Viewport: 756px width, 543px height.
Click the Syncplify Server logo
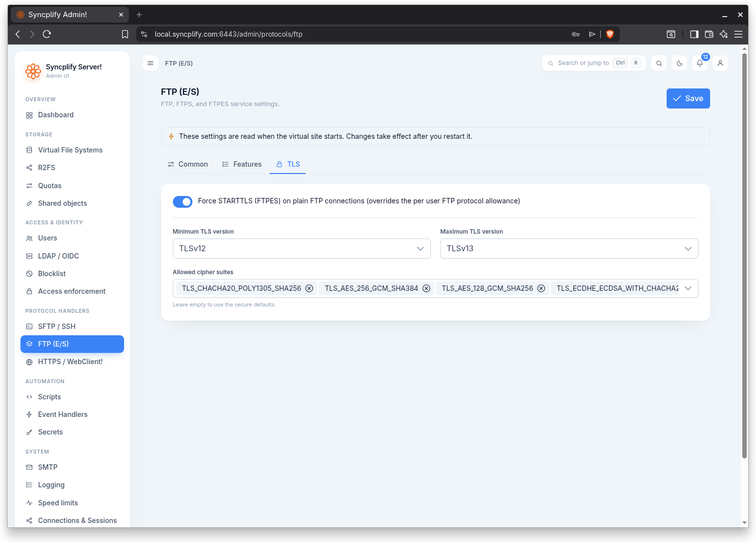pos(33,71)
